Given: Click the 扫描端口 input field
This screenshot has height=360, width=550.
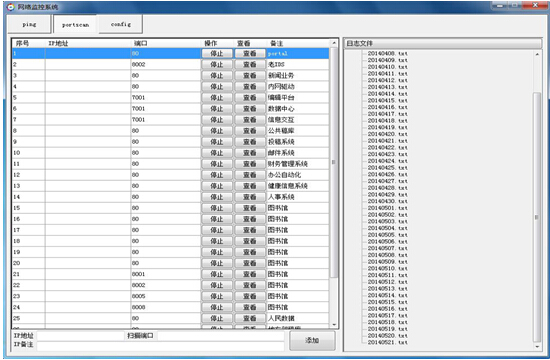Looking at the screenshot, I should point(221,336).
